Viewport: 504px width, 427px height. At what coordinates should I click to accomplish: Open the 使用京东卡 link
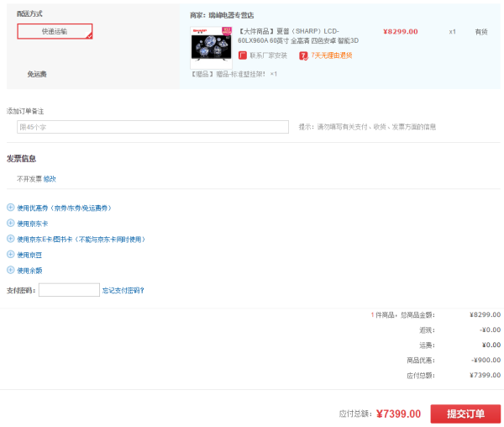(33, 224)
